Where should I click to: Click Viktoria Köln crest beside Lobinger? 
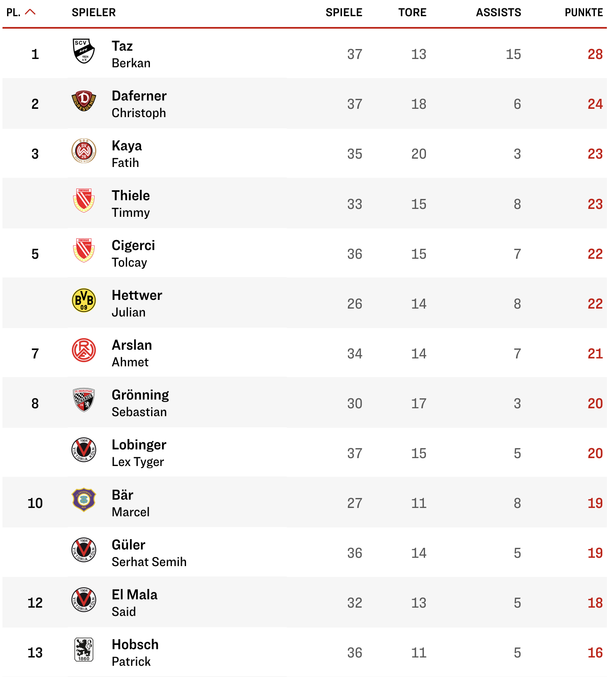click(x=84, y=450)
